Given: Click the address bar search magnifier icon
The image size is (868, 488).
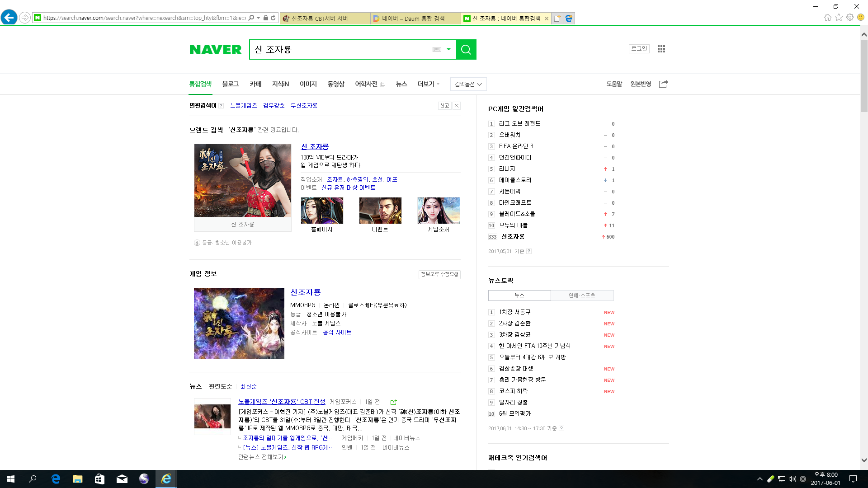Looking at the screenshot, I should (251, 18).
